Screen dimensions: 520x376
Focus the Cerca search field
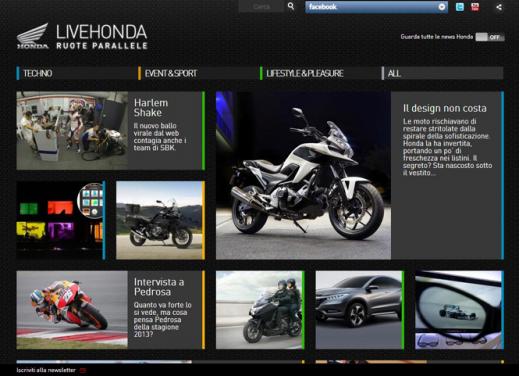point(261,6)
